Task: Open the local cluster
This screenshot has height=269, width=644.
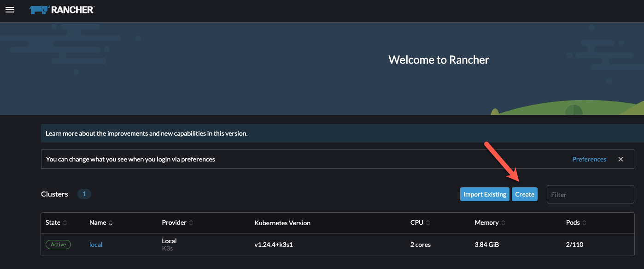Action: [96, 245]
